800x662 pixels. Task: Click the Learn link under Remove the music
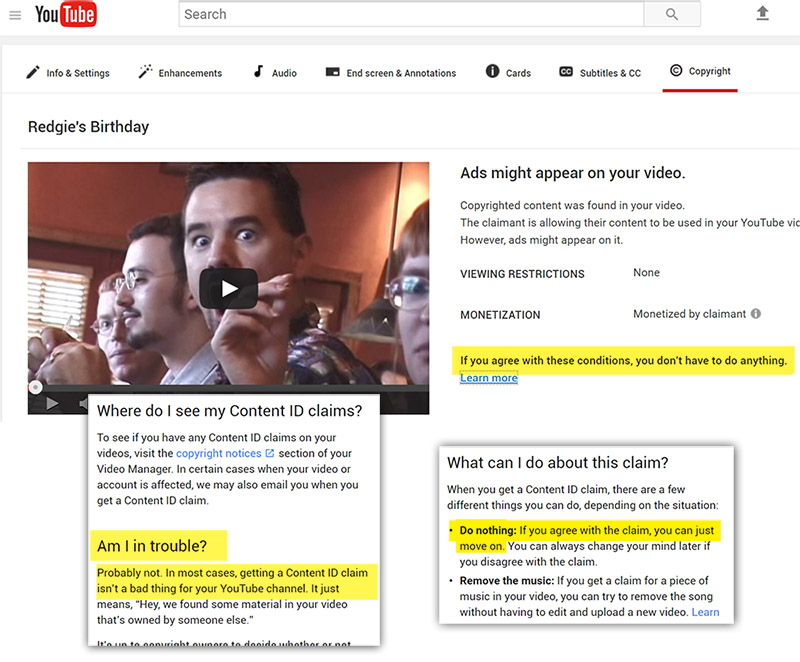click(705, 612)
